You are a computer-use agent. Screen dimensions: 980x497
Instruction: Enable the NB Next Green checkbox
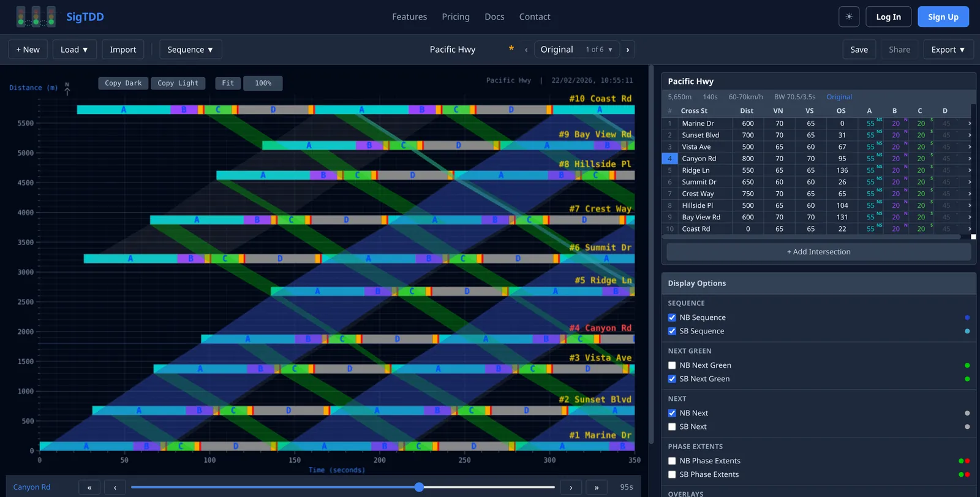point(672,365)
